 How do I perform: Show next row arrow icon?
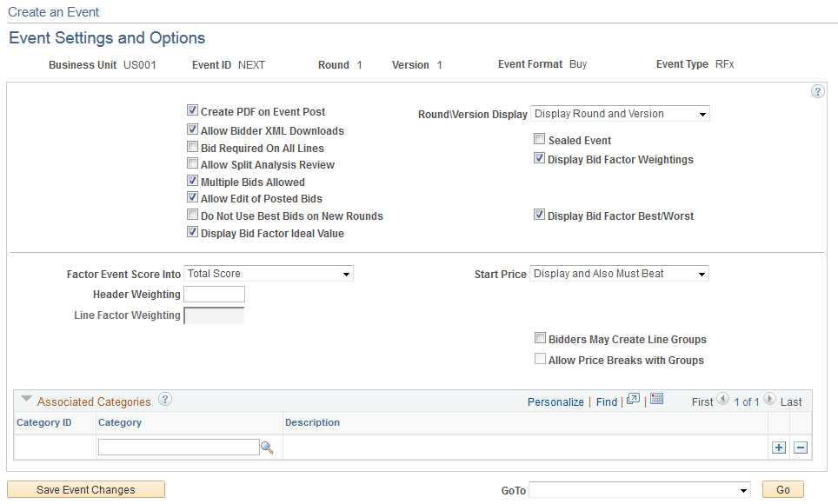pyautogui.click(x=769, y=399)
